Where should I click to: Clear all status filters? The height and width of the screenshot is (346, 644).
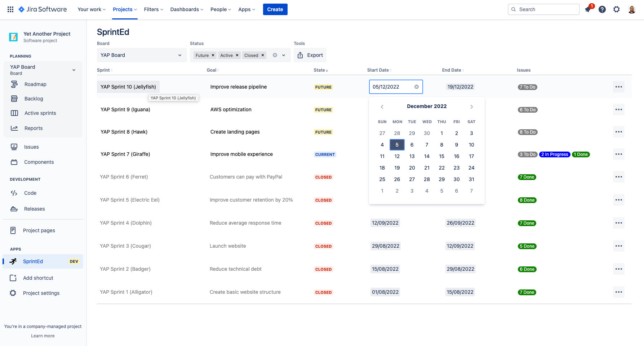(x=275, y=55)
